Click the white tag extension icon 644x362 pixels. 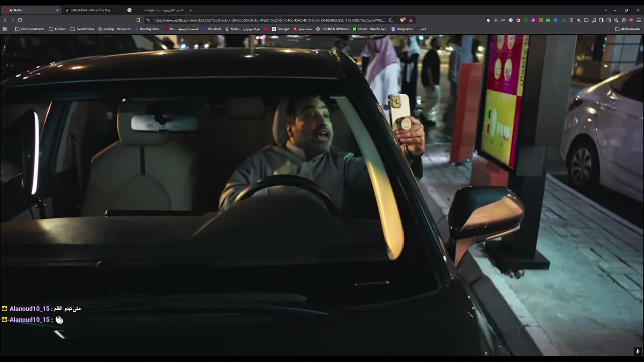488,20
